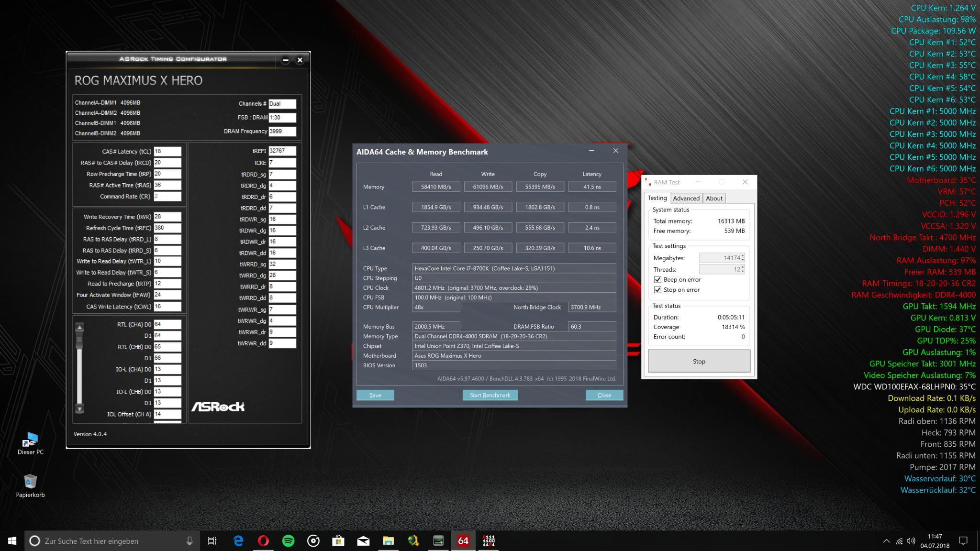Activate the microphone voice search icon

(189, 541)
